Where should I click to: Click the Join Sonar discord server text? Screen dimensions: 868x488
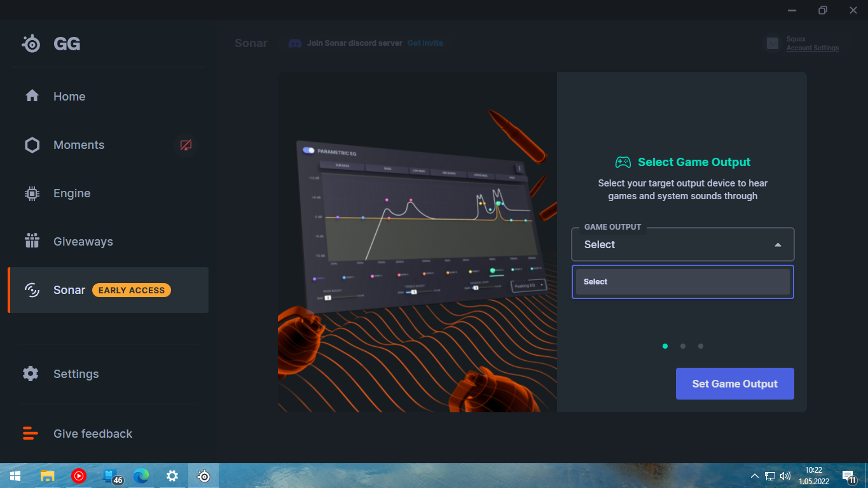[355, 43]
